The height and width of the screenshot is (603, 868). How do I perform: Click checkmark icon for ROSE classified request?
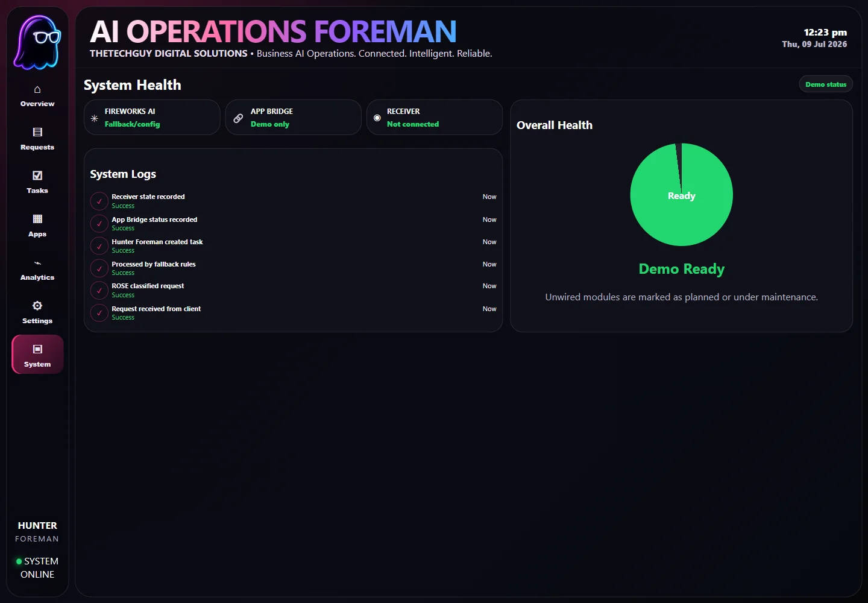(x=99, y=290)
